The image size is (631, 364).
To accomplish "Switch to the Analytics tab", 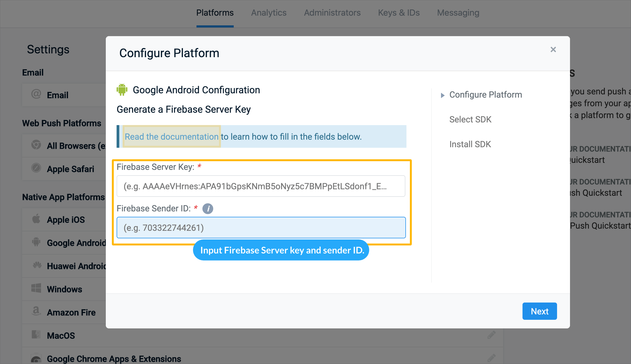I will [269, 13].
